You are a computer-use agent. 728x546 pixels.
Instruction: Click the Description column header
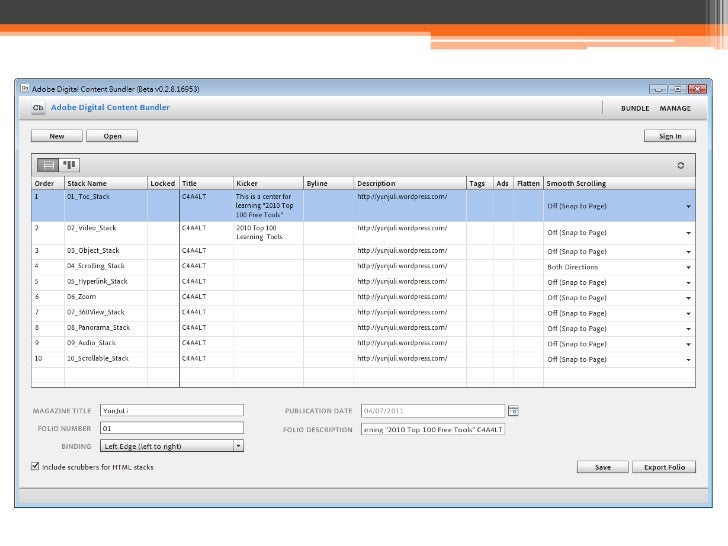pyautogui.click(x=410, y=183)
